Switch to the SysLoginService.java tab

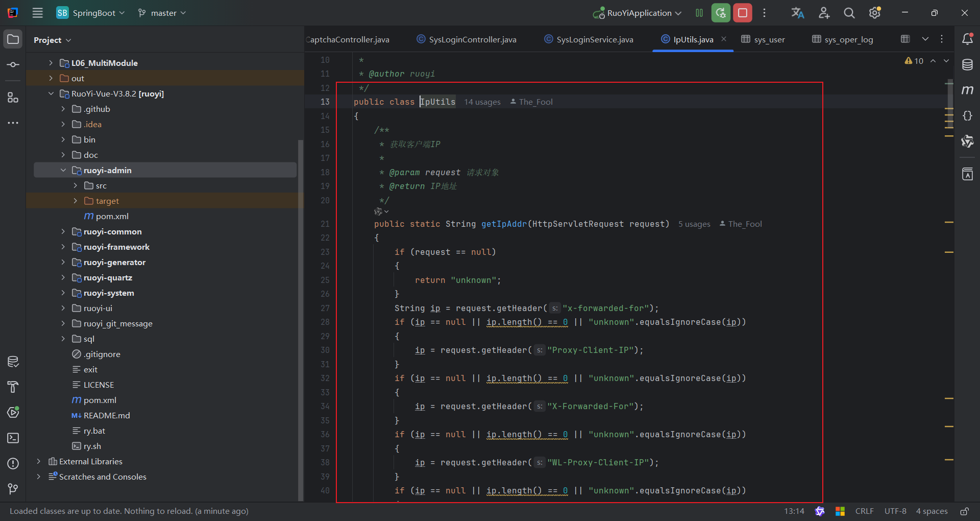pyautogui.click(x=594, y=39)
